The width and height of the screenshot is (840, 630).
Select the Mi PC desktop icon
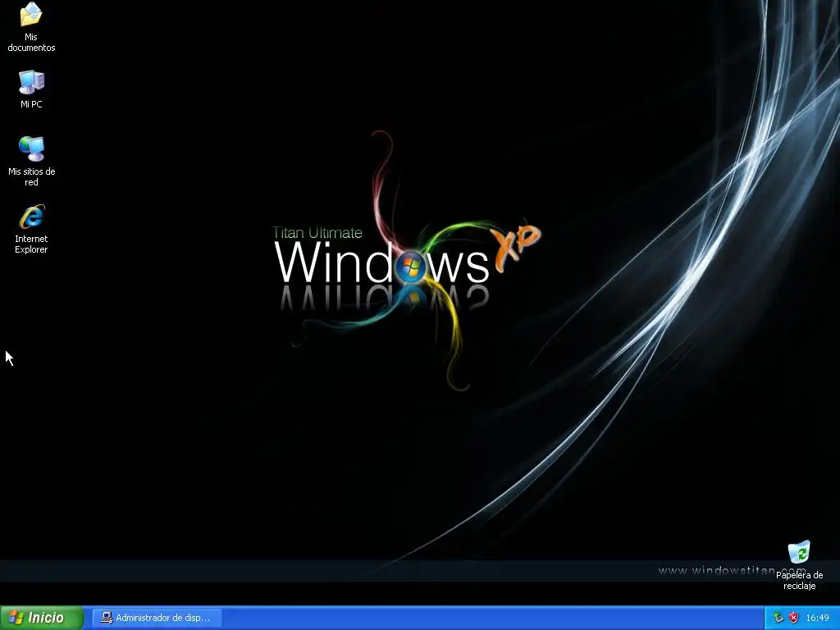tap(31, 89)
